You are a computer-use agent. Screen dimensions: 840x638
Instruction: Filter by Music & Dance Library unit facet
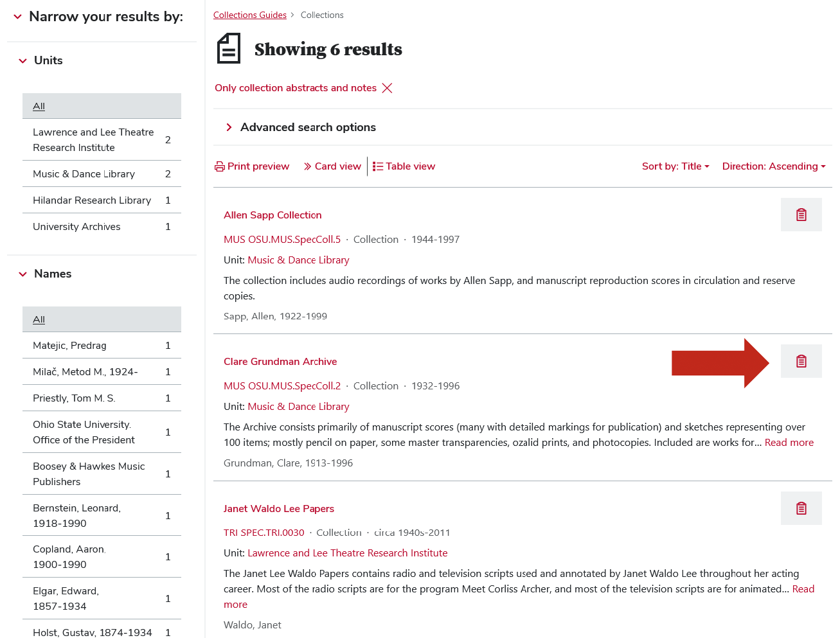click(102, 174)
